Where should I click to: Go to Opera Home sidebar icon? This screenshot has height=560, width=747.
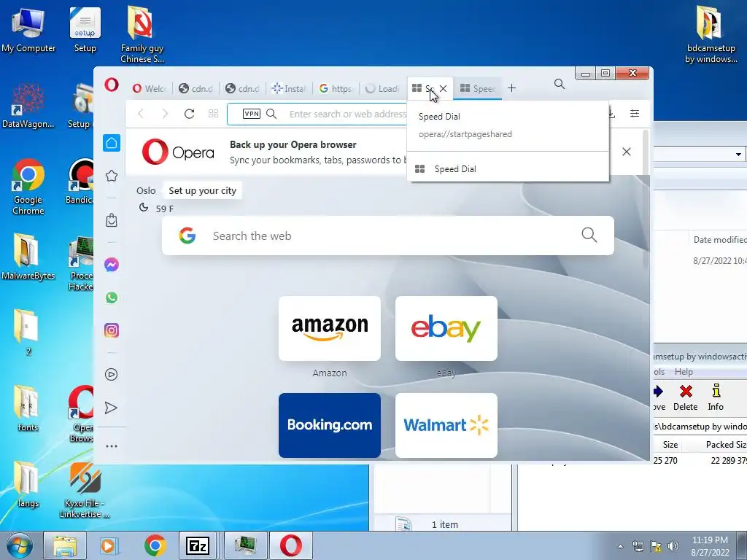[x=112, y=143]
